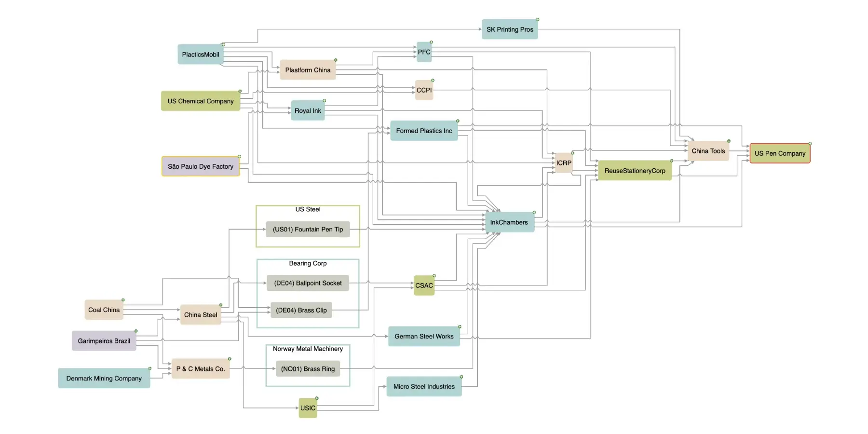Click plus icon on Coal China node

point(123,300)
